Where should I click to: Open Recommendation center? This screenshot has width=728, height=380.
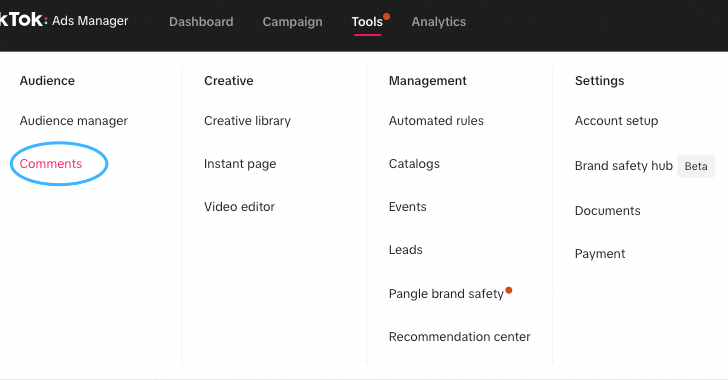point(459,337)
